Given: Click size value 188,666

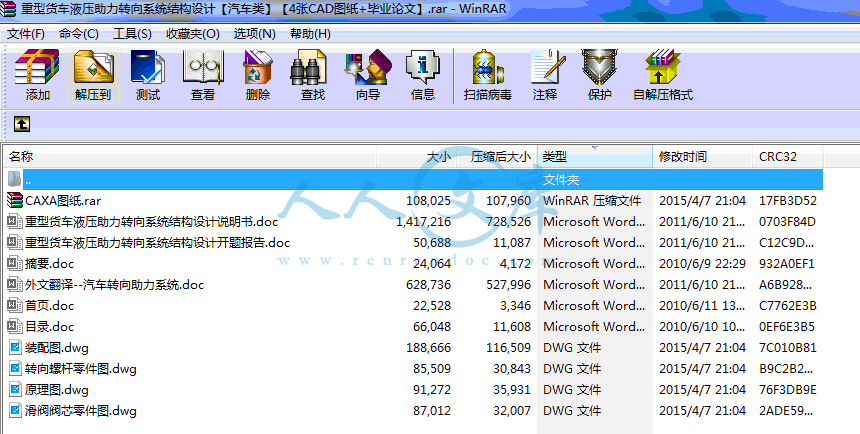Looking at the screenshot, I should [x=428, y=348].
